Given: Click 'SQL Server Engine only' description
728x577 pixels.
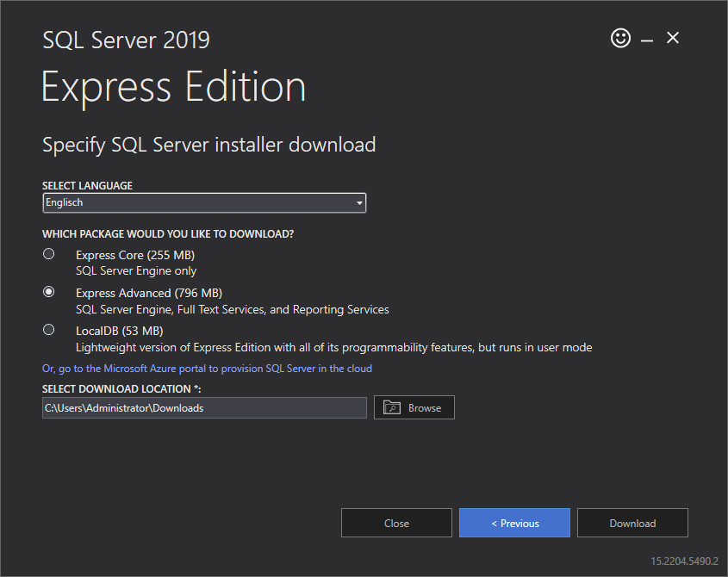Looking at the screenshot, I should tap(136, 271).
